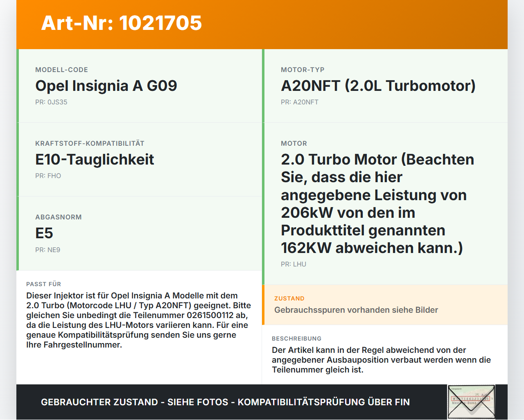Select the 'MOTOR' label above the 2.0 Turbo text
Image resolution: width=524 pixels, height=420 pixels.
click(294, 143)
